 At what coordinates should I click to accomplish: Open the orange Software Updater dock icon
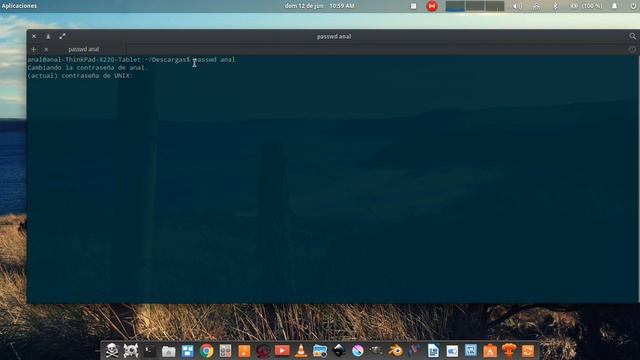tap(527, 351)
